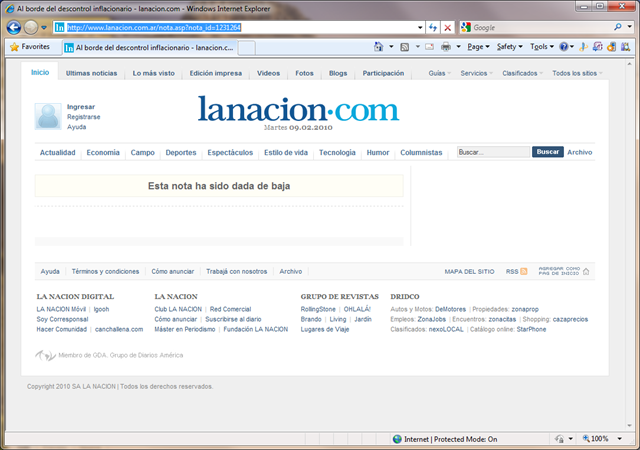
Task: Open the Videos tab
Action: [268, 73]
